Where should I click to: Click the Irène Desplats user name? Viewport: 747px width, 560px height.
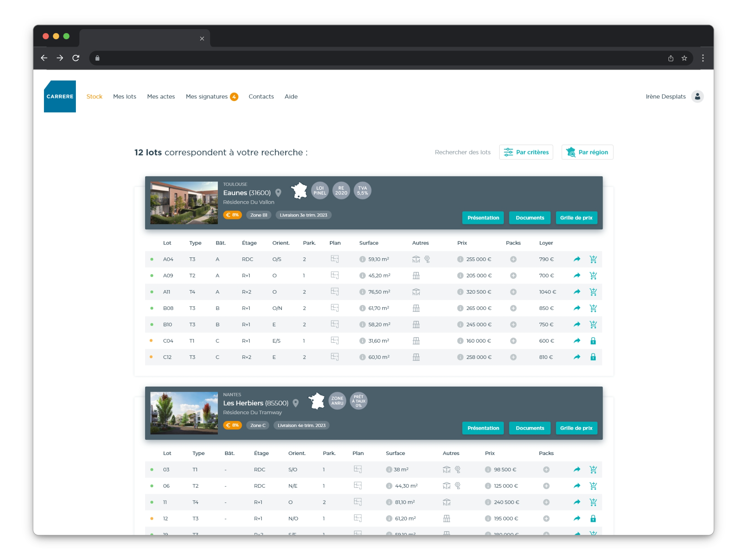tap(665, 96)
